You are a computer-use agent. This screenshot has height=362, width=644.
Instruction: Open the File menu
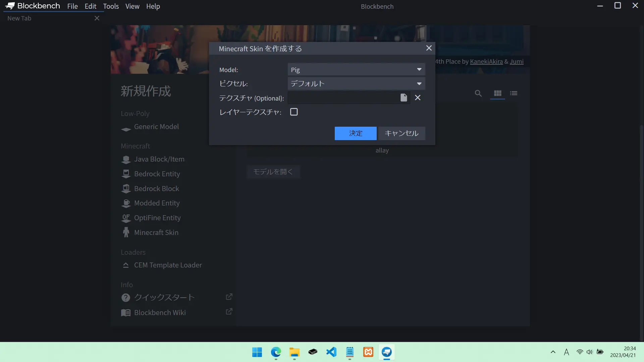72,6
